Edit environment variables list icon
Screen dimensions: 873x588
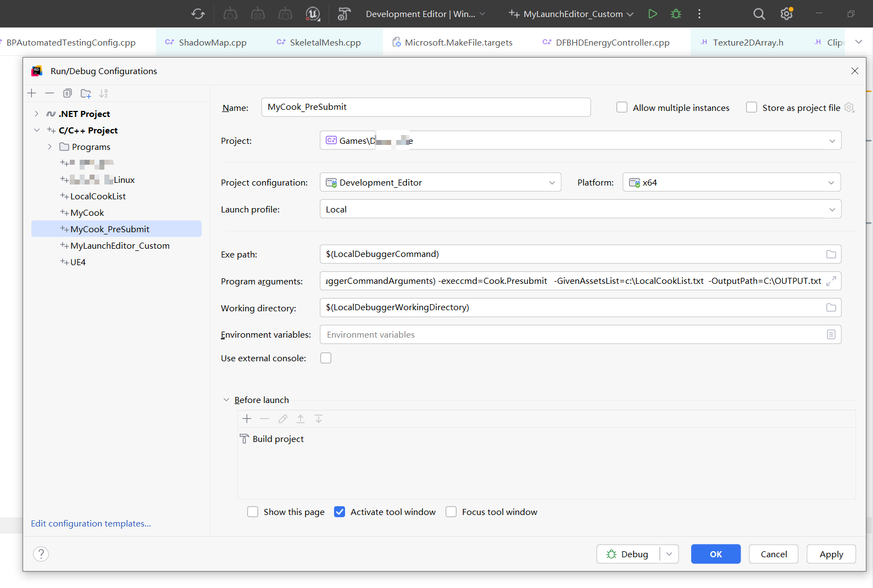pos(831,334)
